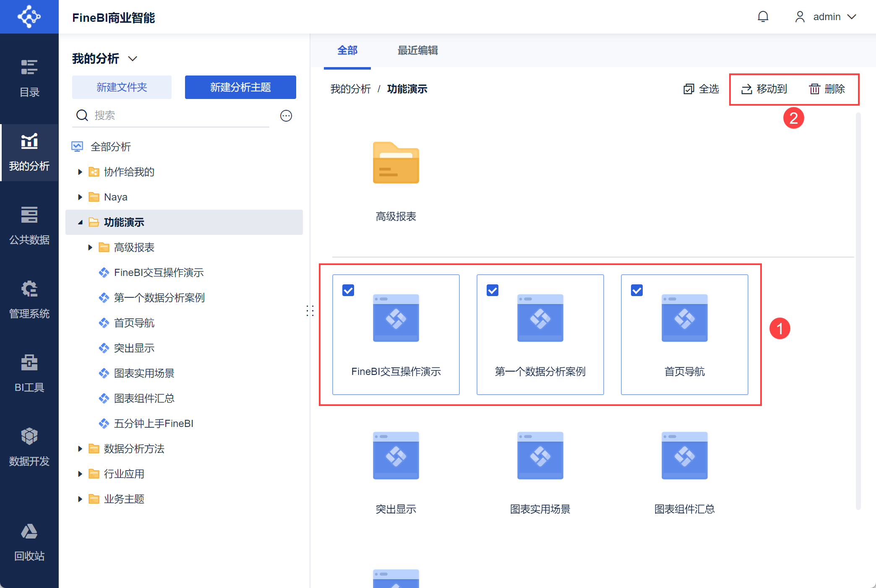Open the 图表实用场景 dashboard thumbnail
The image size is (876, 588).
pos(540,455)
